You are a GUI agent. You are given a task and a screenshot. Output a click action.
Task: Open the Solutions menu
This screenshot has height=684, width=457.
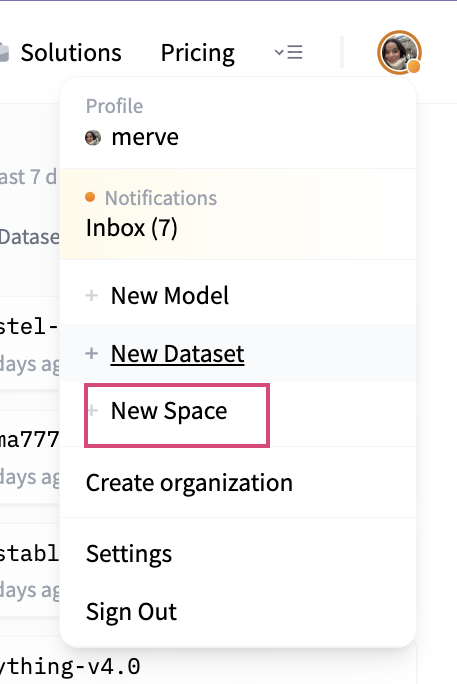click(71, 53)
